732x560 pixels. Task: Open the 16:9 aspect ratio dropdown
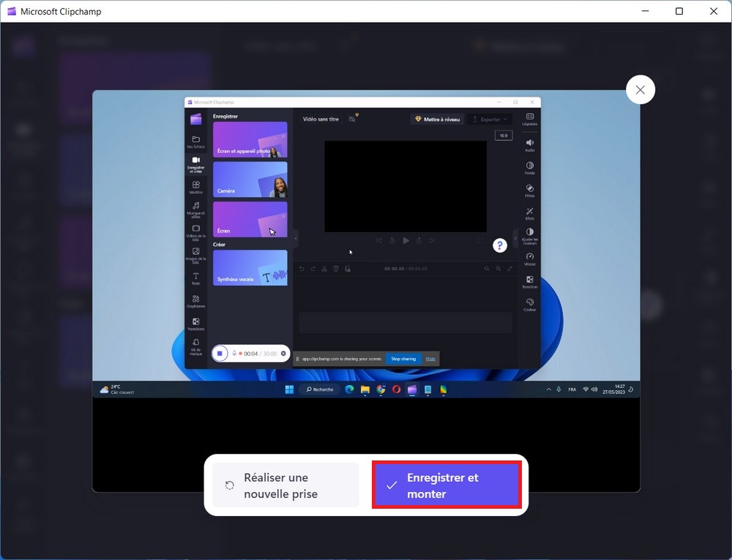[504, 135]
